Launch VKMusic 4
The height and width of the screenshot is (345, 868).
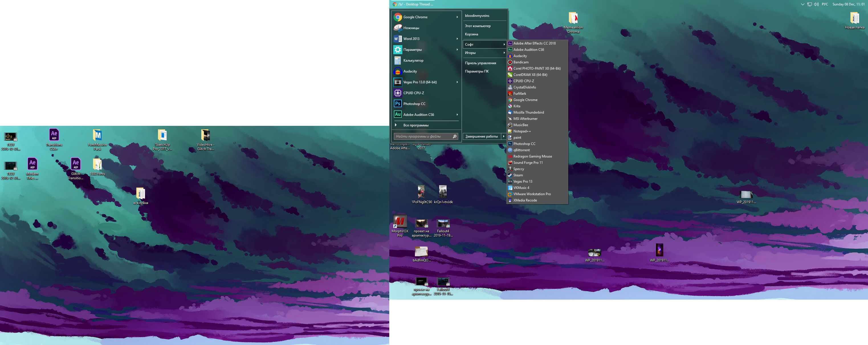click(537, 188)
